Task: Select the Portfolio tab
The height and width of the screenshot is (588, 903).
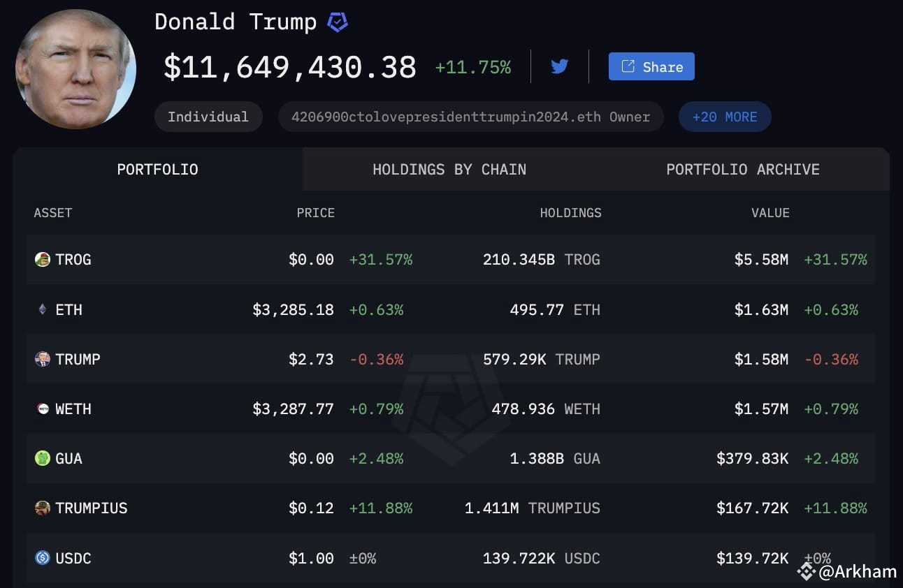Action: [158, 169]
